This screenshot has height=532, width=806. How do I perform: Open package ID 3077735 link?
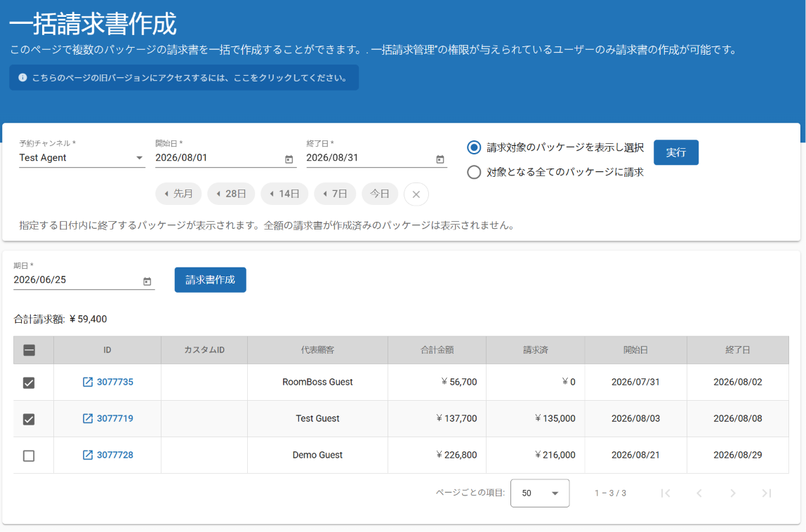[115, 382]
